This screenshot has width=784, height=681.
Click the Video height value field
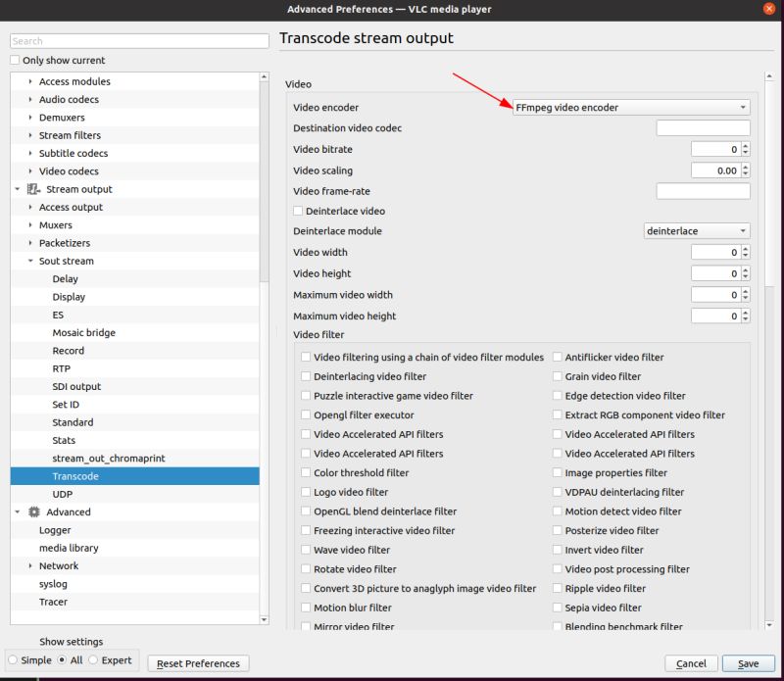[x=715, y=273]
